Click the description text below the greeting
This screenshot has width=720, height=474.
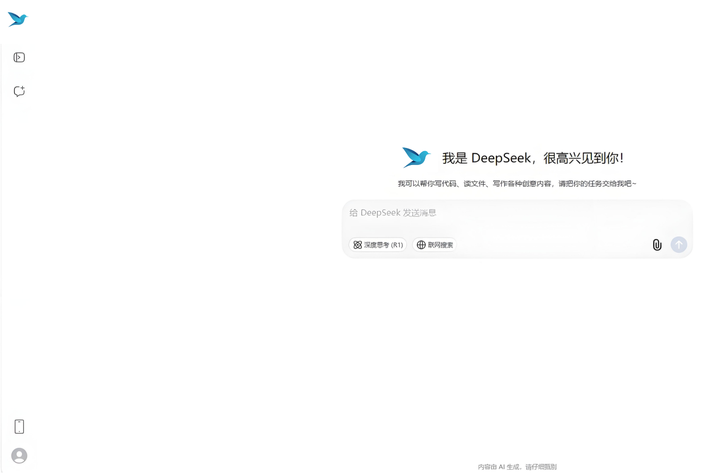(517, 184)
